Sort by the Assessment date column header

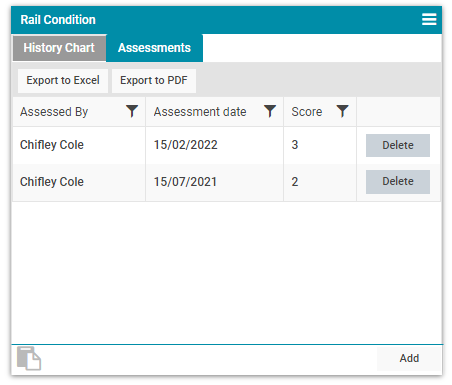tap(200, 112)
